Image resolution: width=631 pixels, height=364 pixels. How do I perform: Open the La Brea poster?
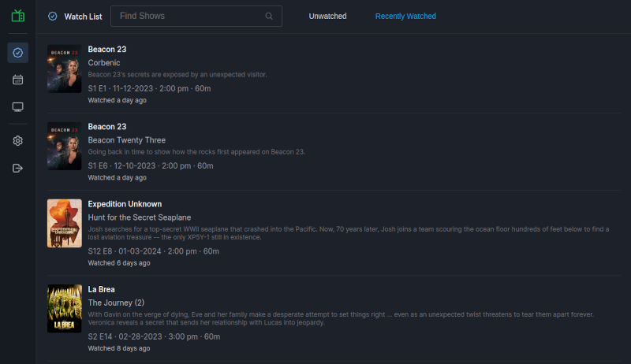[65, 309]
